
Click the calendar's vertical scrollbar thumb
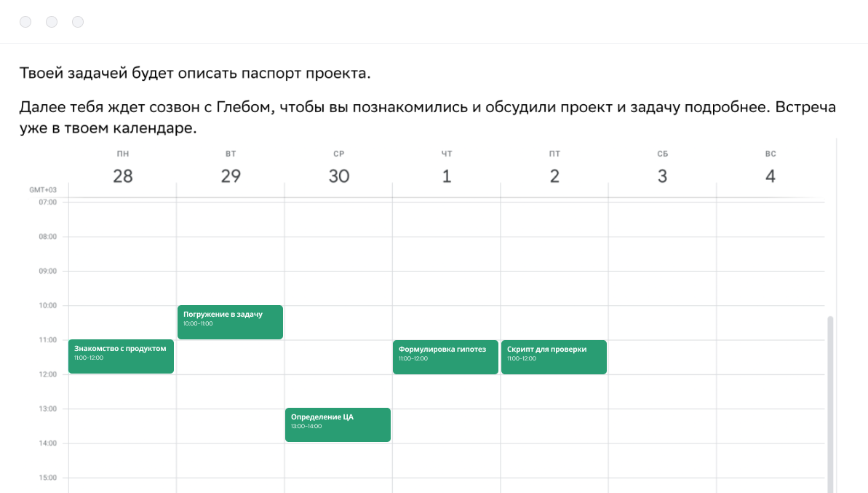click(830, 401)
